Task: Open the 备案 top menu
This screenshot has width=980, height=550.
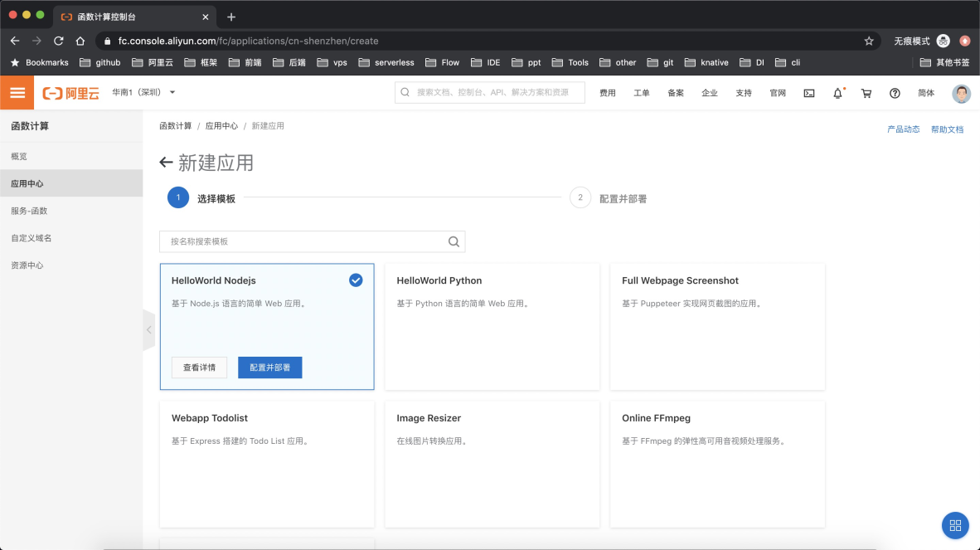Action: coord(676,93)
